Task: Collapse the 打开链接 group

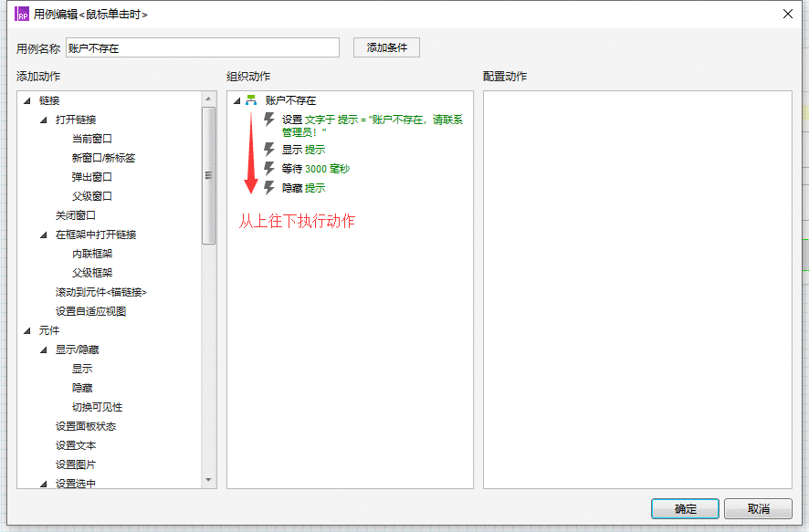Action: [44, 120]
